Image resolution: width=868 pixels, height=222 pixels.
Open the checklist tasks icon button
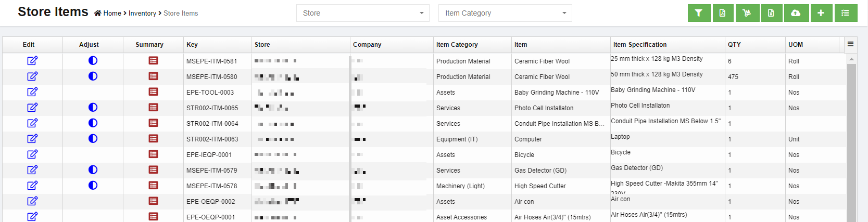tap(846, 13)
